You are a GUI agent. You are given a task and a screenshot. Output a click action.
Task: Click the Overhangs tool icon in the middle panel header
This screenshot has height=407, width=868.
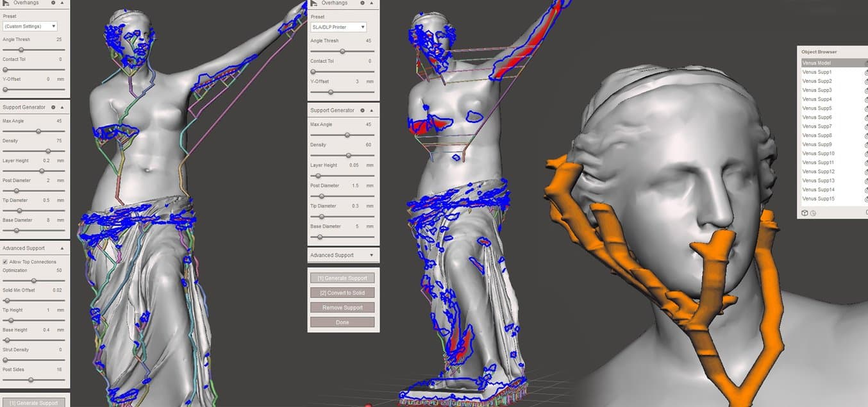[x=315, y=3]
